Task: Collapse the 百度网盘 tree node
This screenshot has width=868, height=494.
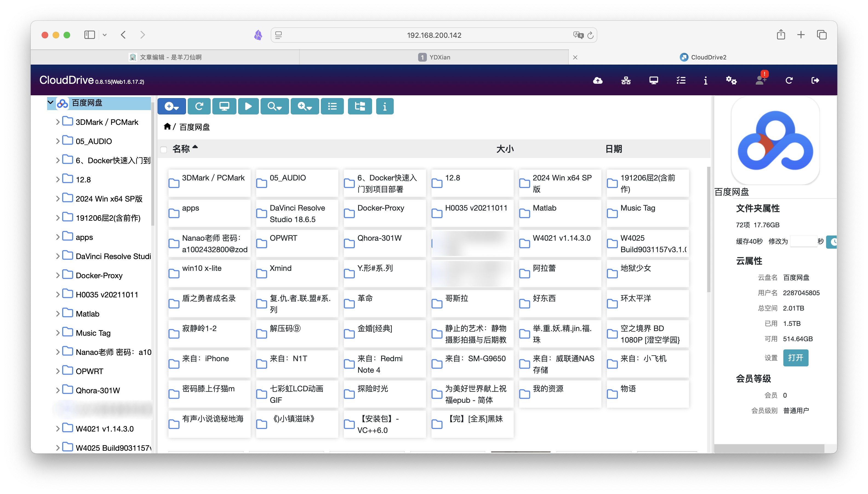Action: (x=51, y=102)
